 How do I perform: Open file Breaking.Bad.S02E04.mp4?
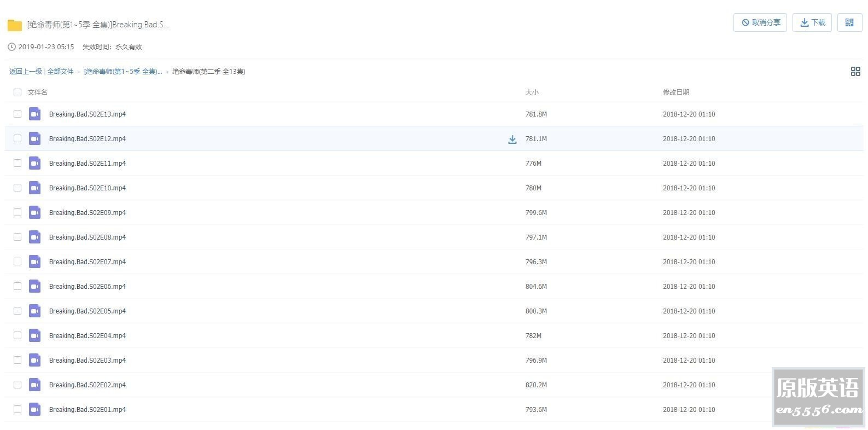88,336
